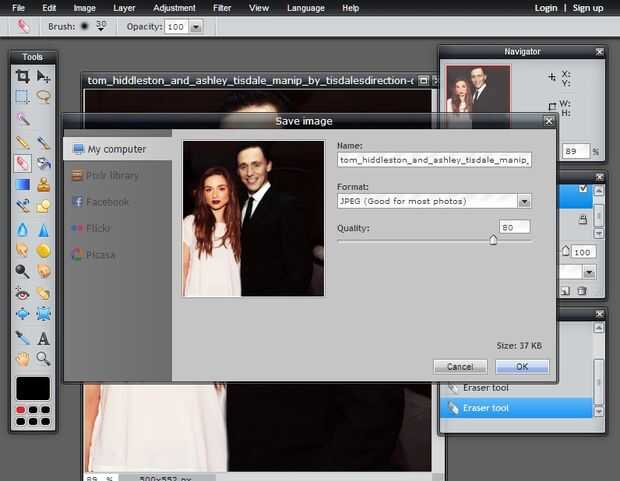
Task: Select the Pencil tool
Action: [23, 142]
